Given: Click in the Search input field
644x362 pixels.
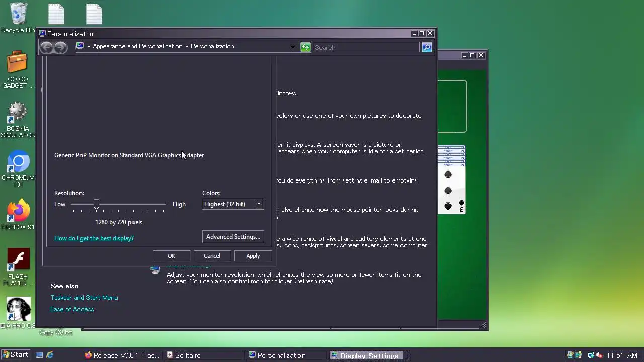Looking at the screenshot, I should [366, 47].
